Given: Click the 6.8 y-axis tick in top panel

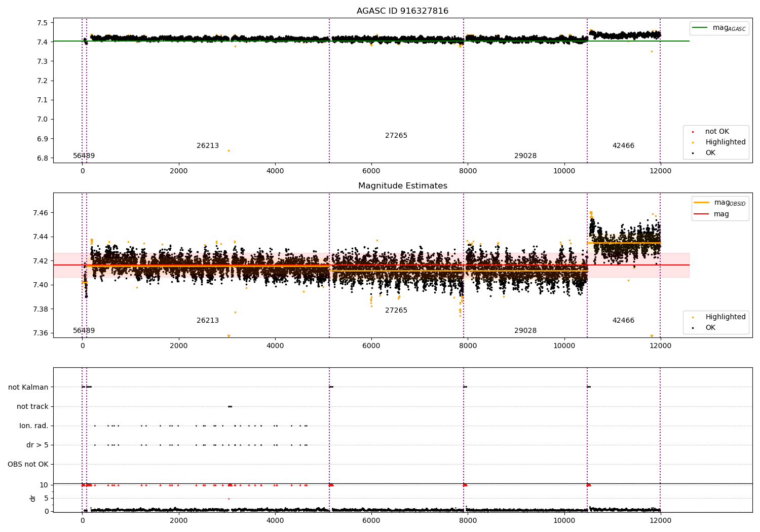Looking at the screenshot, I should (42, 158).
